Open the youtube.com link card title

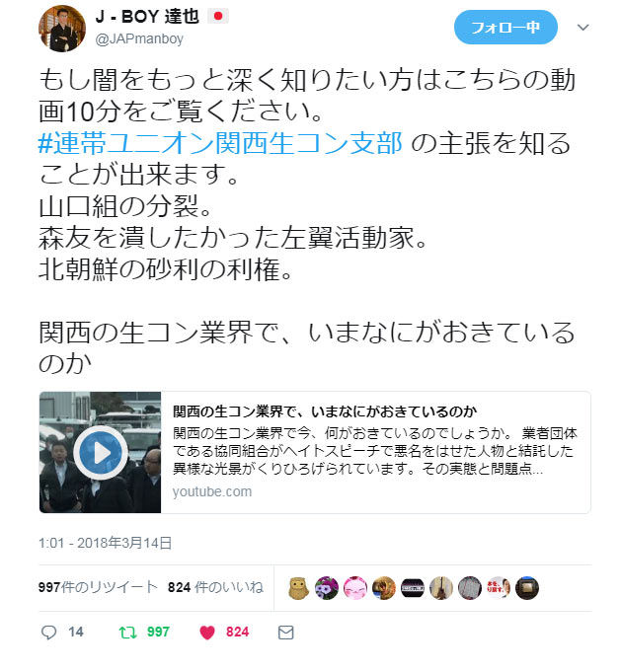click(325, 411)
